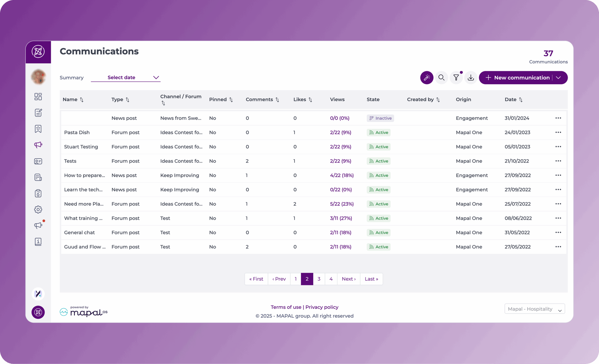
Task: Sort table by Created by column
Action: 438,100
